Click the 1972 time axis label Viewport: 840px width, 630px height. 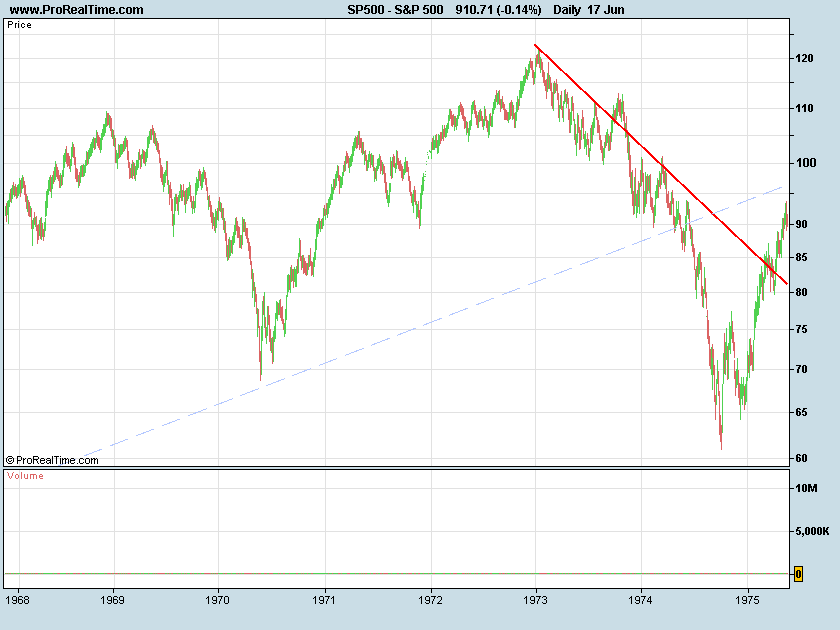[431, 600]
